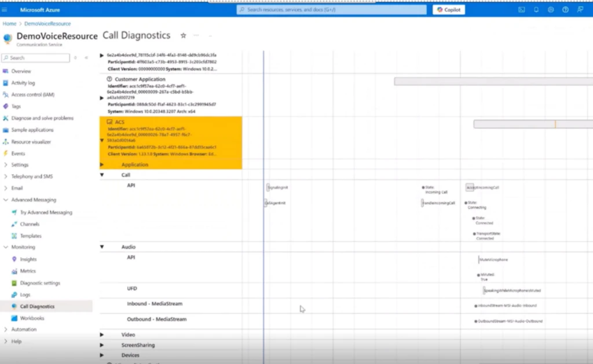Star the Call Diagnostics page
Screen dimensions: 593x364
[x=184, y=35]
